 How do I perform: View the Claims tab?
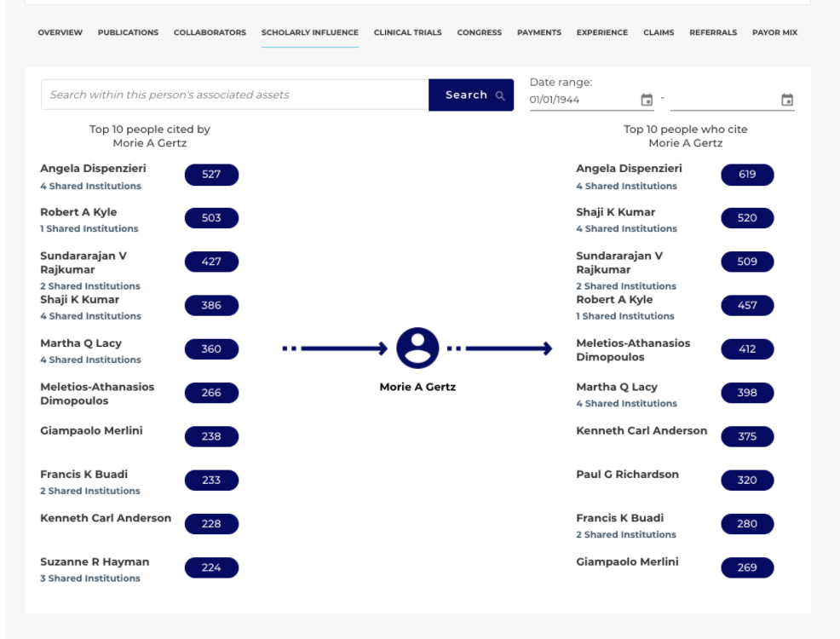tap(659, 32)
